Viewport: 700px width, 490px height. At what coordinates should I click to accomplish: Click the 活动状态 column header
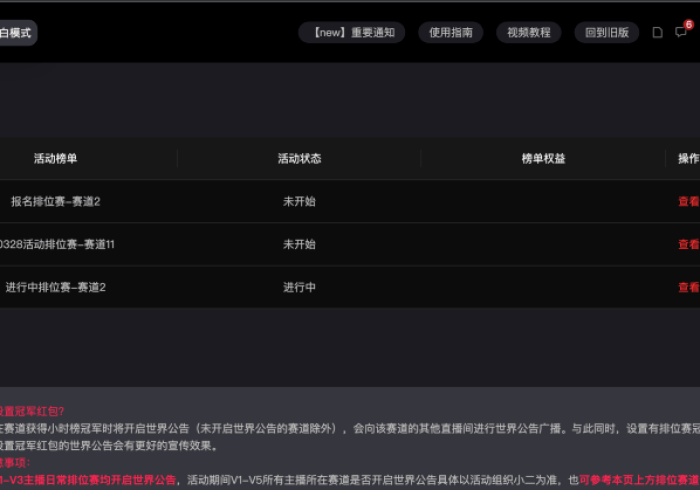(x=299, y=159)
